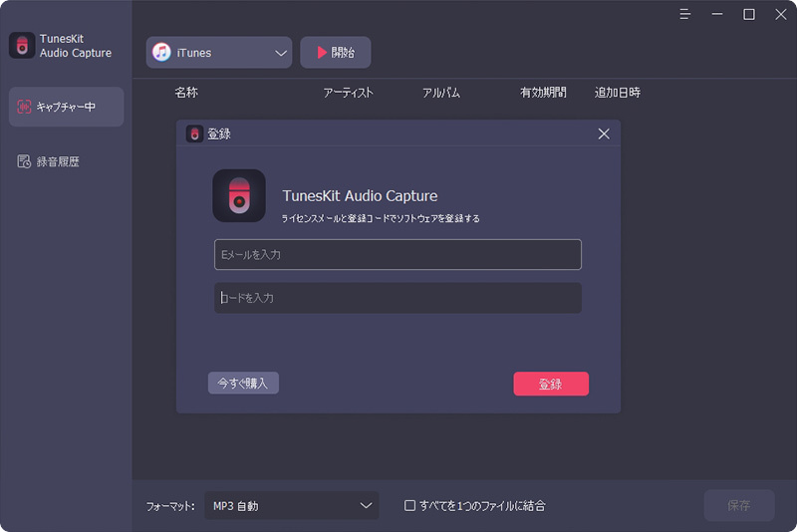Screen dimensions: 797x532
Task: Click the 有効期間 column header
Action: pos(543,93)
